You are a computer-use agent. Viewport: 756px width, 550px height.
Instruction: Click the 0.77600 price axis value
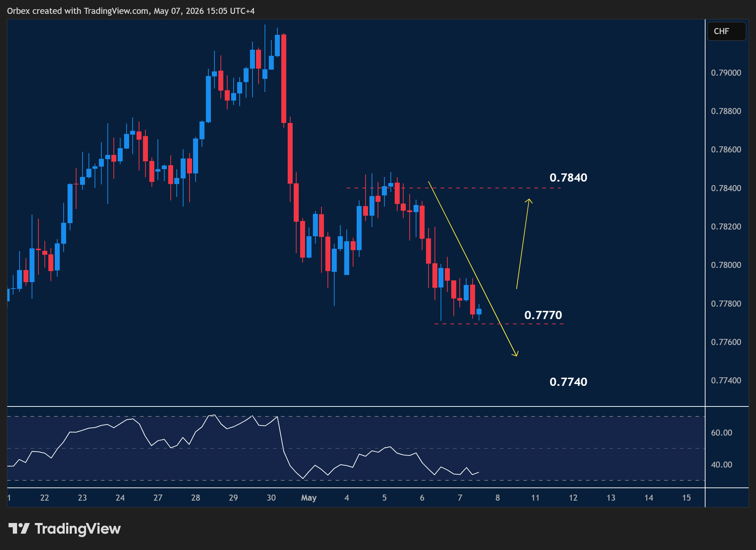tap(726, 342)
